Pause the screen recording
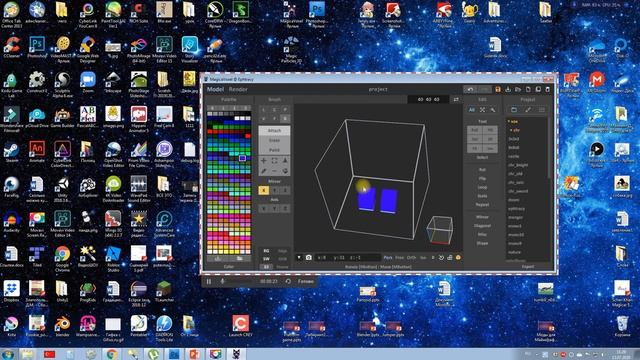640x360 pixels. (209, 281)
